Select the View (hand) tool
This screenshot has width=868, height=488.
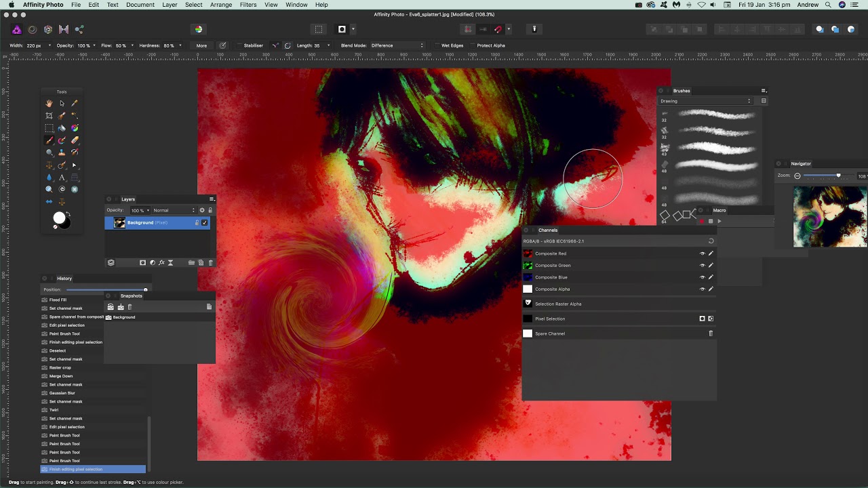(x=49, y=103)
